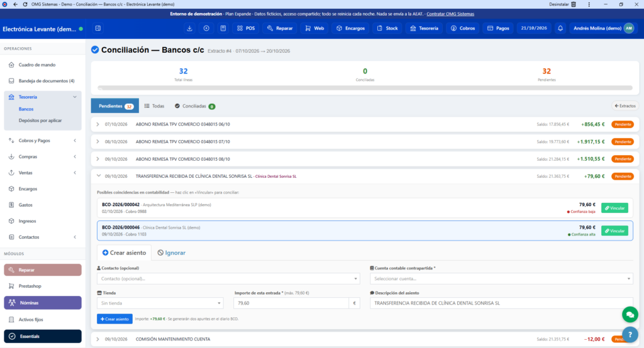This screenshot has width=644, height=348.
Task: Select the Crear asiento tab
Action: pos(124,253)
